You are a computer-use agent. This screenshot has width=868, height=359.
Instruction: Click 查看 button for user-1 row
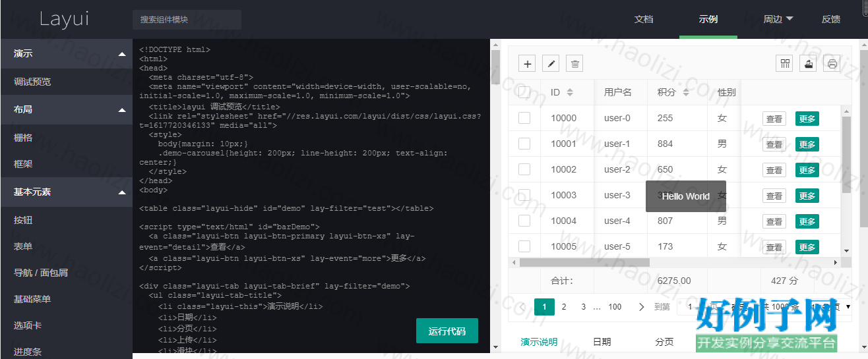point(774,144)
